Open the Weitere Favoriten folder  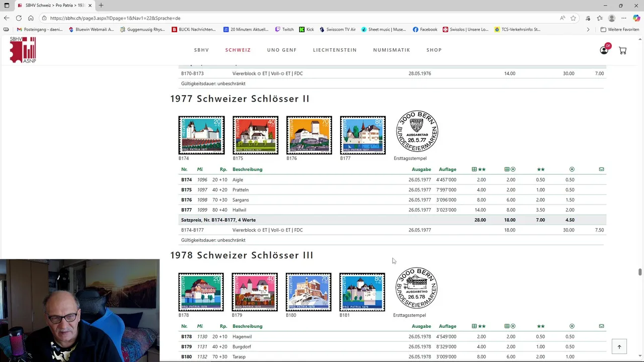tap(619, 30)
